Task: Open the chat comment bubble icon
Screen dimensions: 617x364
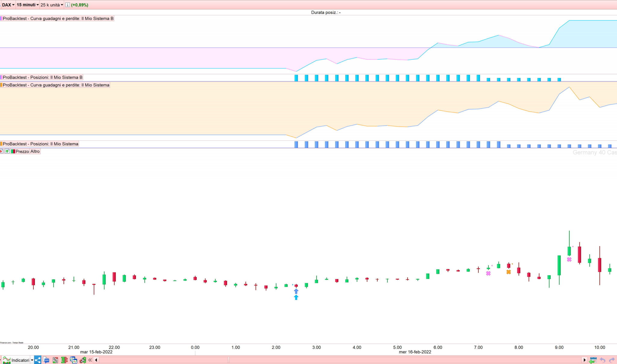Action: click(46, 360)
